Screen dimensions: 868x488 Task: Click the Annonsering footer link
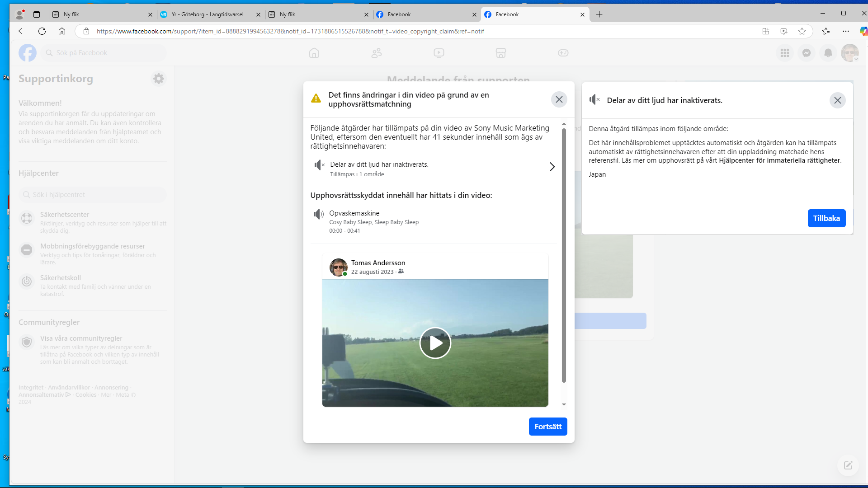pyautogui.click(x=111, y=388)
